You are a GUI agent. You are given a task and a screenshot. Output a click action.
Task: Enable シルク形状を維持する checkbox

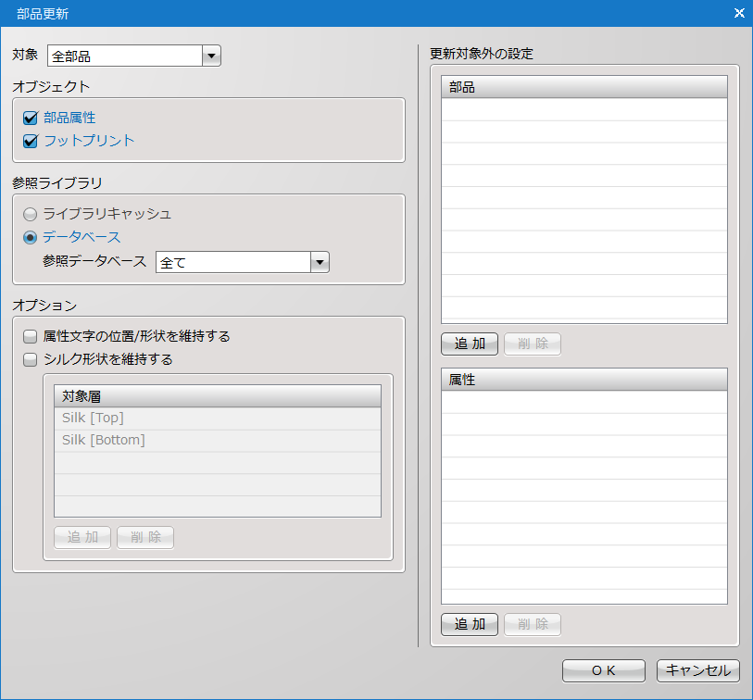pyautogui.click(x=31, y=359)
